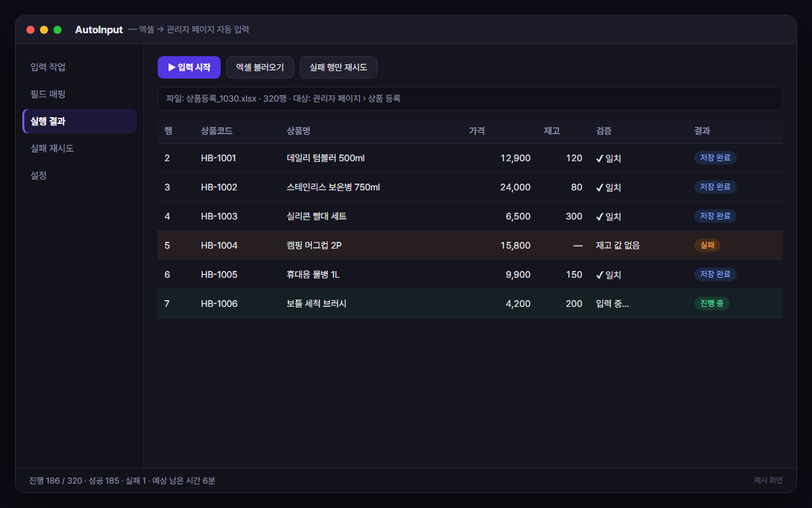Click price value 15,800

(x=516, y=245)
